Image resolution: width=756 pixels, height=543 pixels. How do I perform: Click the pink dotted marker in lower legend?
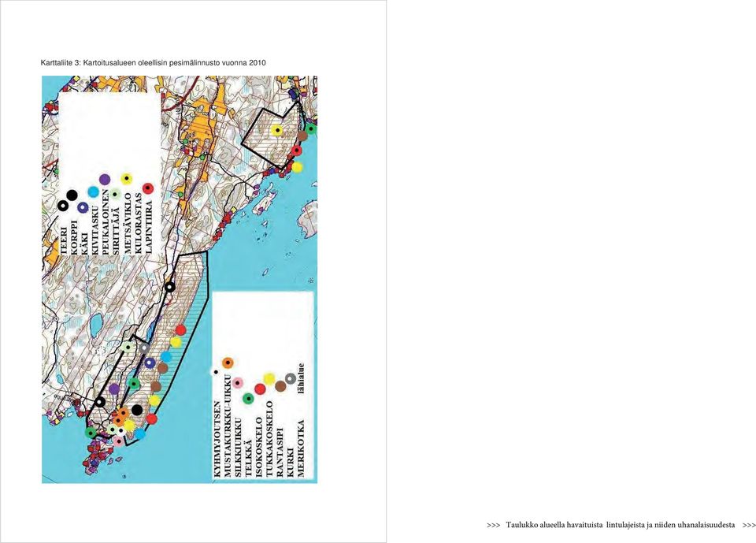pos(237,383)
